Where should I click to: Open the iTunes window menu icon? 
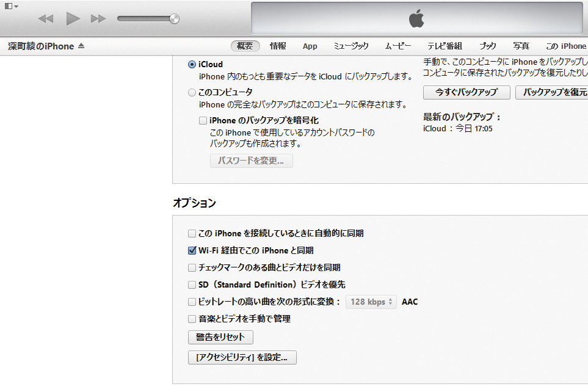(x=11, y=6)
